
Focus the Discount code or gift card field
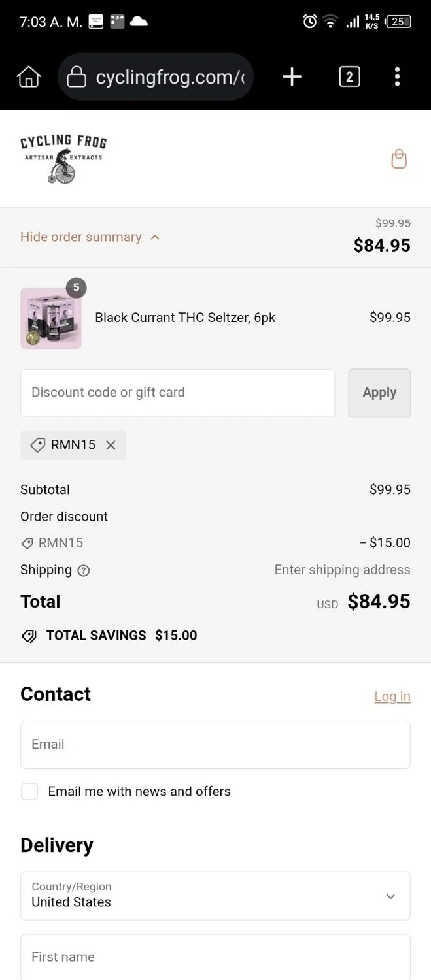(x=177, y=393)
